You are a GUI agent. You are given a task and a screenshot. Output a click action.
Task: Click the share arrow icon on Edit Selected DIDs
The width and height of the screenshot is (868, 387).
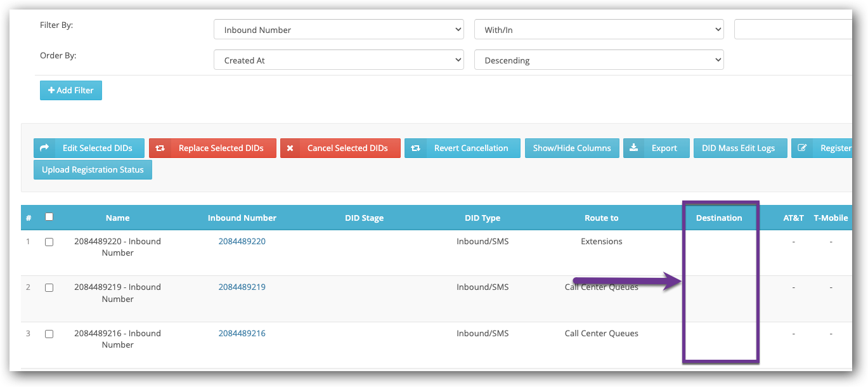click(44, 148)
